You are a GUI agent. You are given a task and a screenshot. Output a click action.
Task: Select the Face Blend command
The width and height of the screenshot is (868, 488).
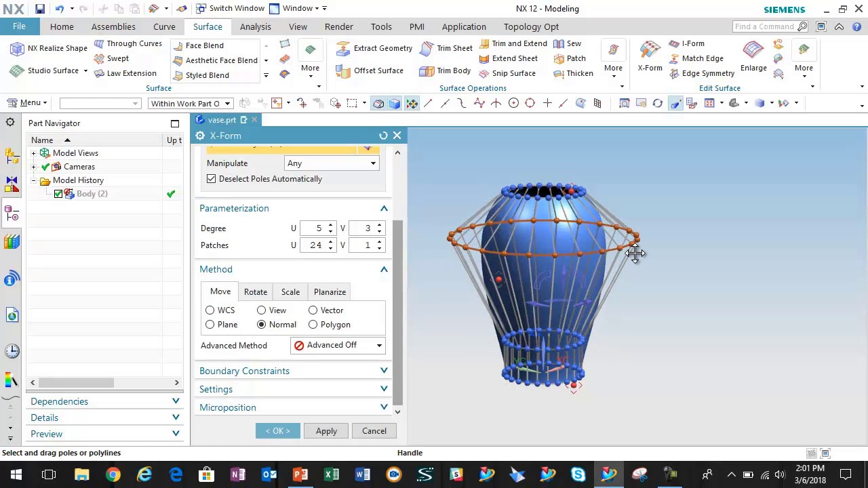click(x=198, y=45)
